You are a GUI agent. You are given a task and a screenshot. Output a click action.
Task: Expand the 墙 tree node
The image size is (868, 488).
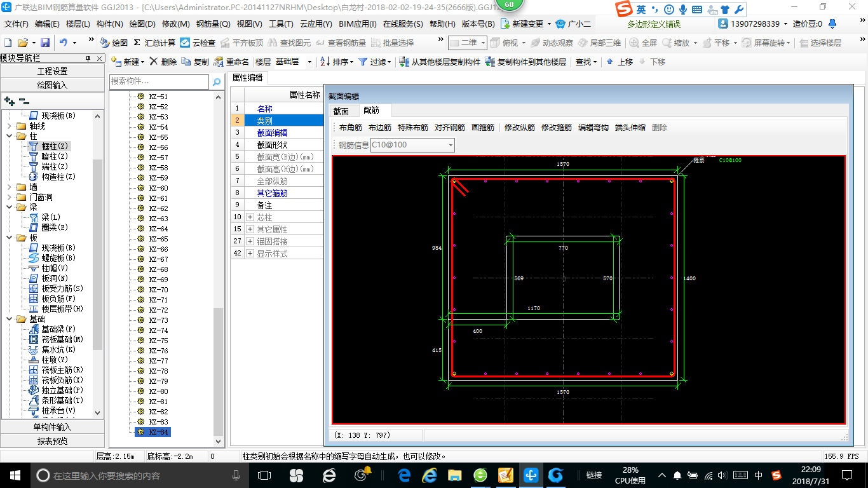click(x=10, y=187)
